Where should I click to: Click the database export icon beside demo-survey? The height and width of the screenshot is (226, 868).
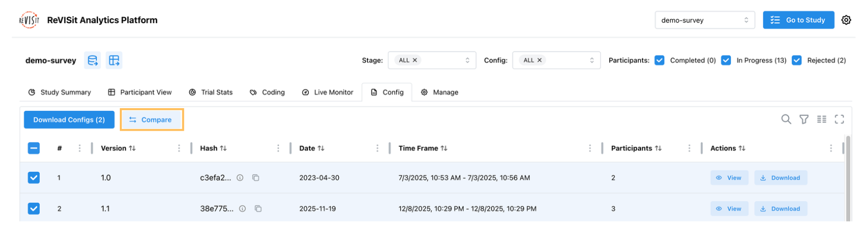(x=93, y=60)
